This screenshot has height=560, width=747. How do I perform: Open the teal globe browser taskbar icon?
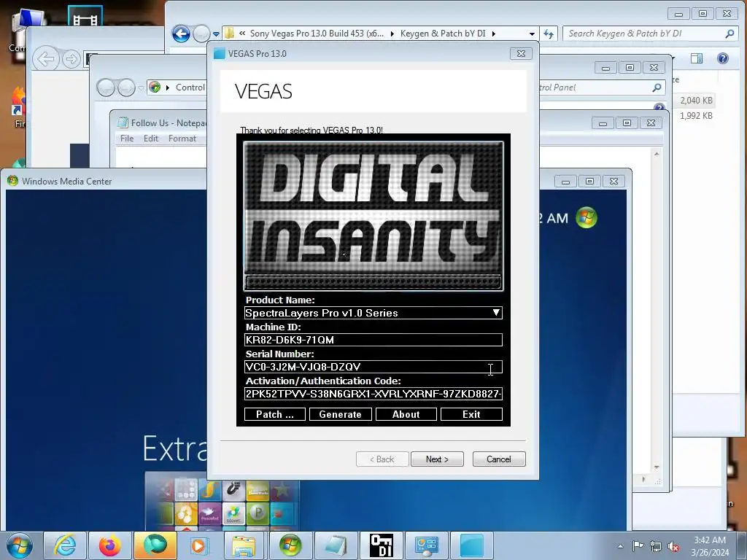(155, 545)
